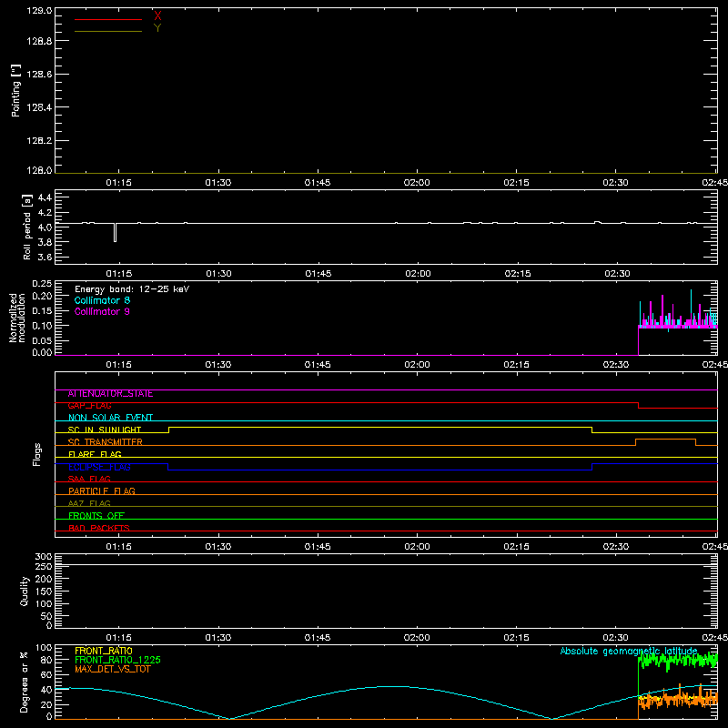Click the 3.8 roll period tick label

tap(45, 242)
